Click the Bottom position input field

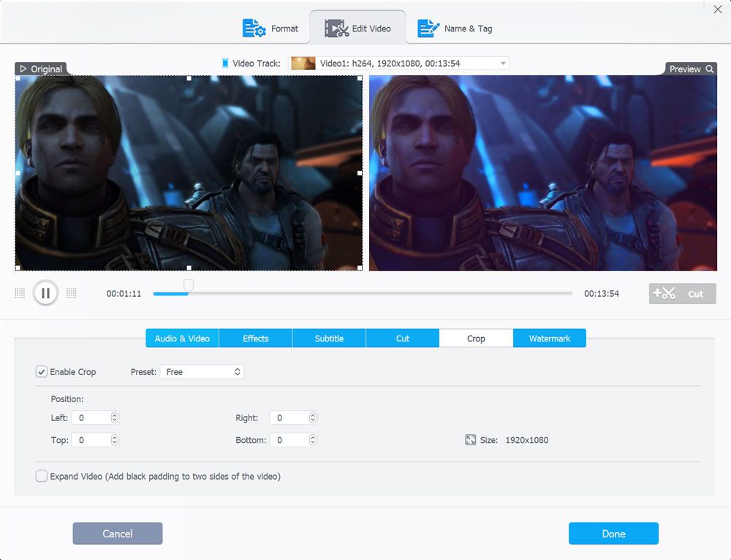point(289,440)
